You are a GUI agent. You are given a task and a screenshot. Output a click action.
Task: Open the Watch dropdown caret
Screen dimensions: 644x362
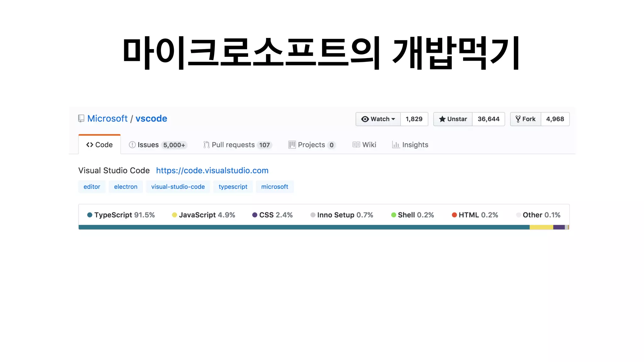tap(393, 119)
